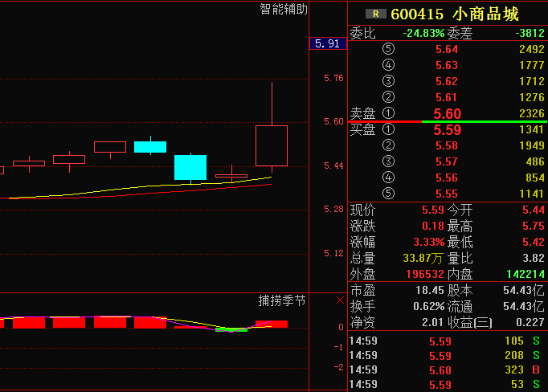The image size is (548, 392).
Task: Click the larger cyan candlestick
Action: click(x=190, y=167)
